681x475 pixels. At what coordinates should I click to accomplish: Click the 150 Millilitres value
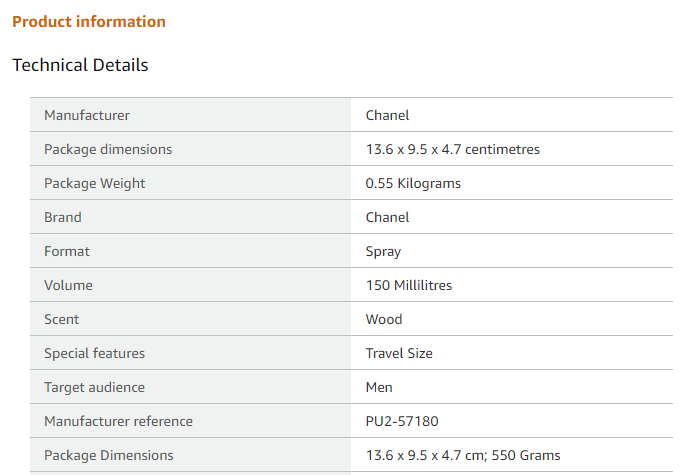coord(409,285)
